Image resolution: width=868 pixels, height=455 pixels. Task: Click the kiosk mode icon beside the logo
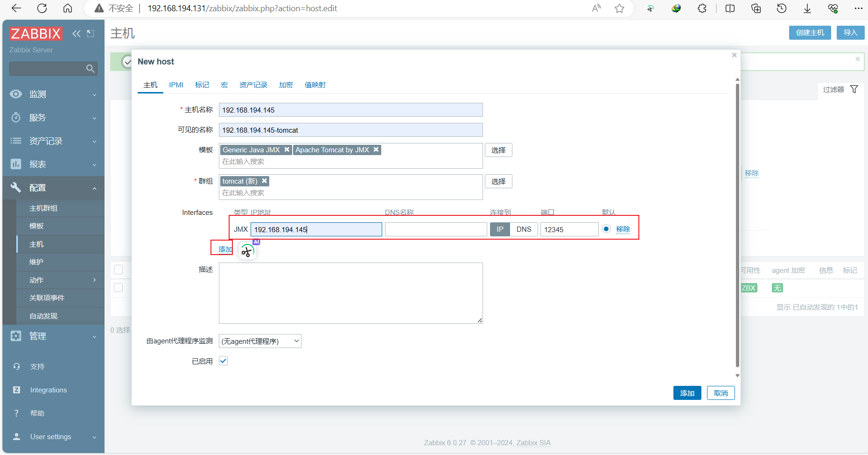click(91, 34)
